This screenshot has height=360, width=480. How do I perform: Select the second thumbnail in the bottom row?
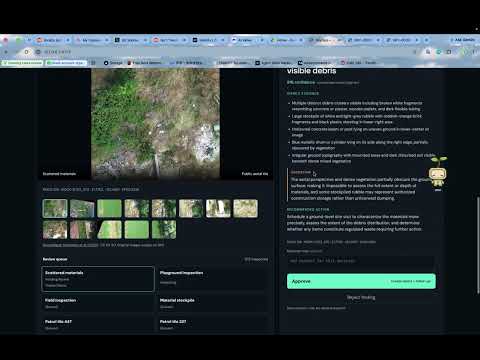pyautogui.click(x=82, y=230)
